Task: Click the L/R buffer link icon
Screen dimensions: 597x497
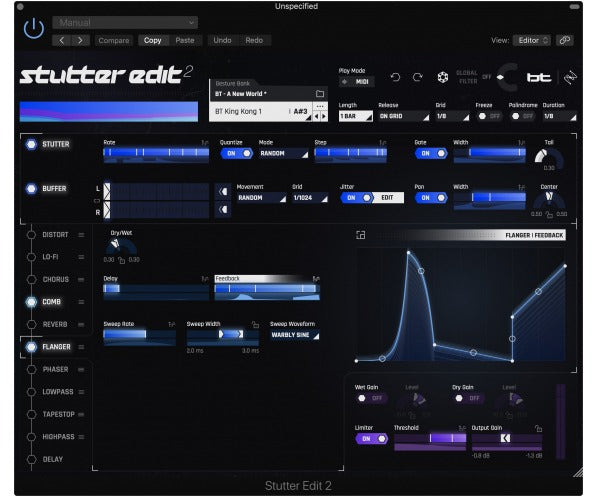Action: pyautogui.click(x=97, y=201)
